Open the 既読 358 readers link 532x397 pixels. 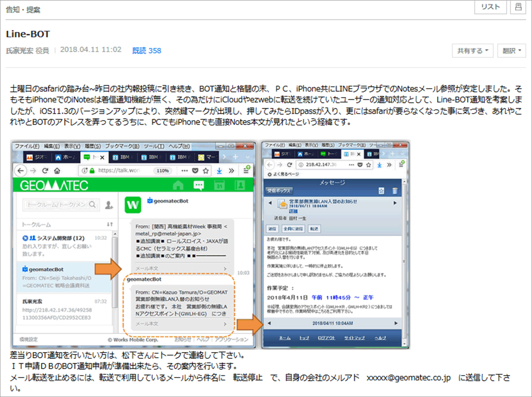[x=147, y=51]
